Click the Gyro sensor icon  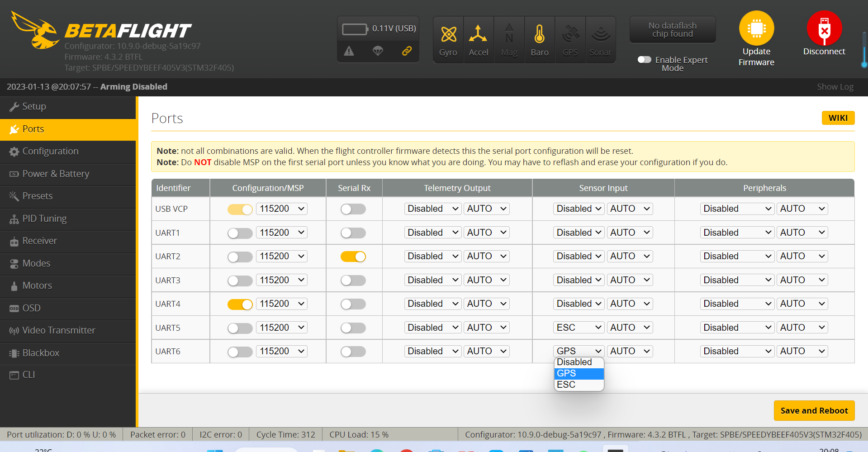click(448, 34)
